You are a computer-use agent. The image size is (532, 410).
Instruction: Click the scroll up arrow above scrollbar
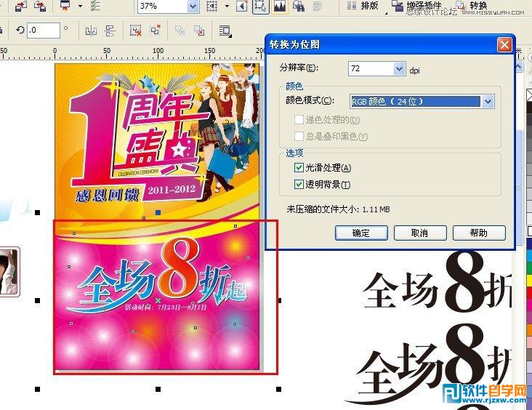[519, 67]
